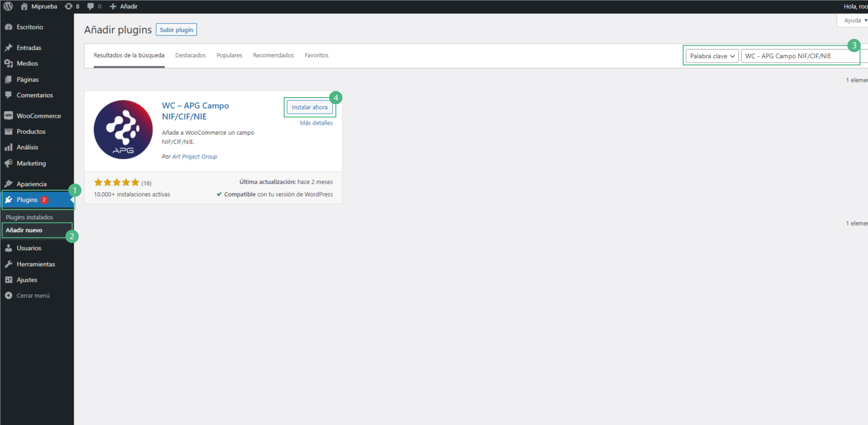Click the Escritorio dashboard icon
This screenshot has height=425, width=868.
tap(9, 27)
